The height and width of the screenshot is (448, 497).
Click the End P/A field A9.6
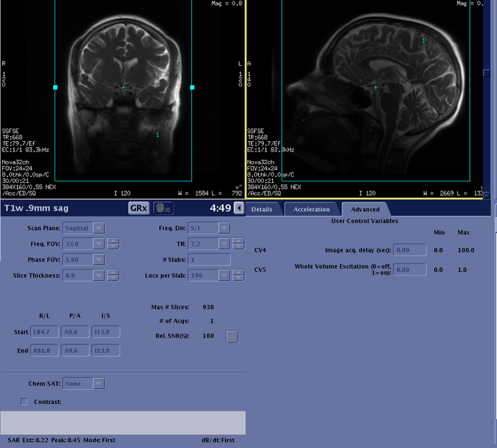coord(75,350)
